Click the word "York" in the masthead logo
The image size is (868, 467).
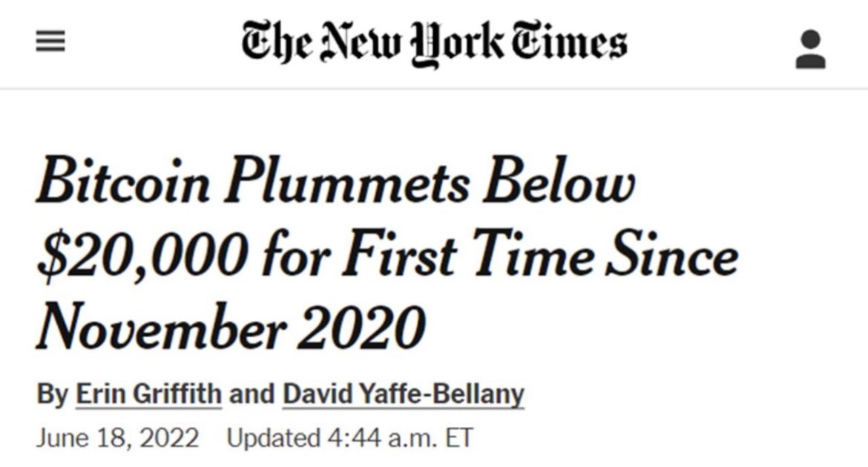point(457,45)
